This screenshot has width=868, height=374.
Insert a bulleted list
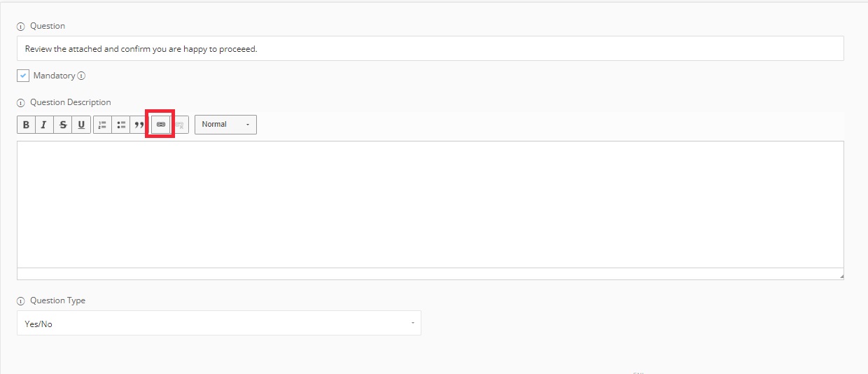point(121,125)
